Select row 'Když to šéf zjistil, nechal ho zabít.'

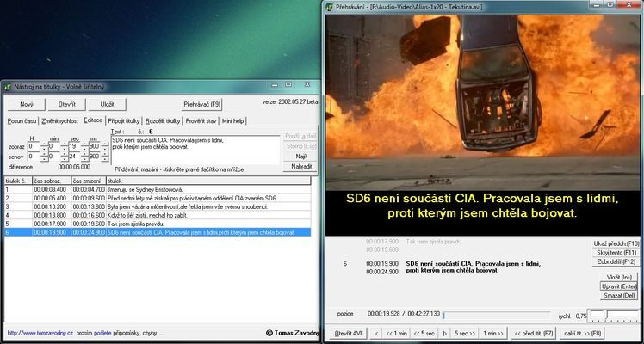pos(158,215)
